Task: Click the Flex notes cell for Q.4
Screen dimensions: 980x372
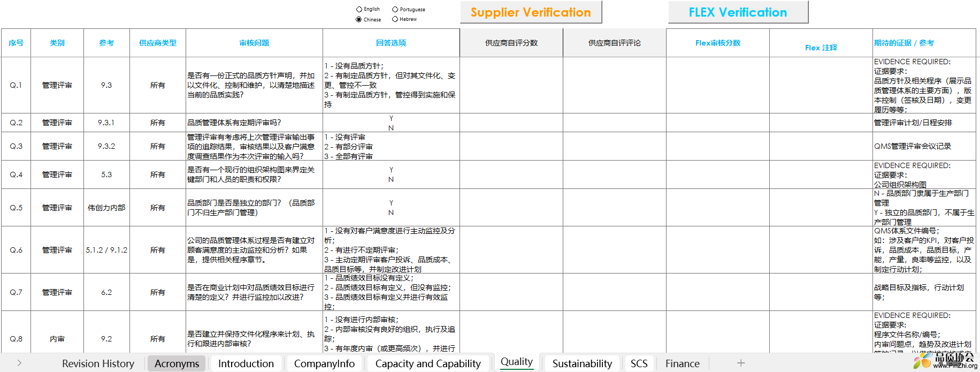Action: [x=821, y=174]
